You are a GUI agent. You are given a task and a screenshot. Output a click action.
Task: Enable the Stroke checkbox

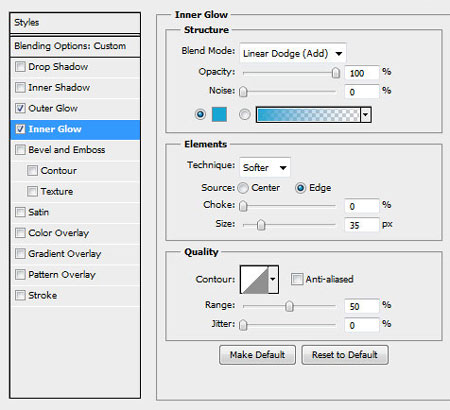[20, 295]
